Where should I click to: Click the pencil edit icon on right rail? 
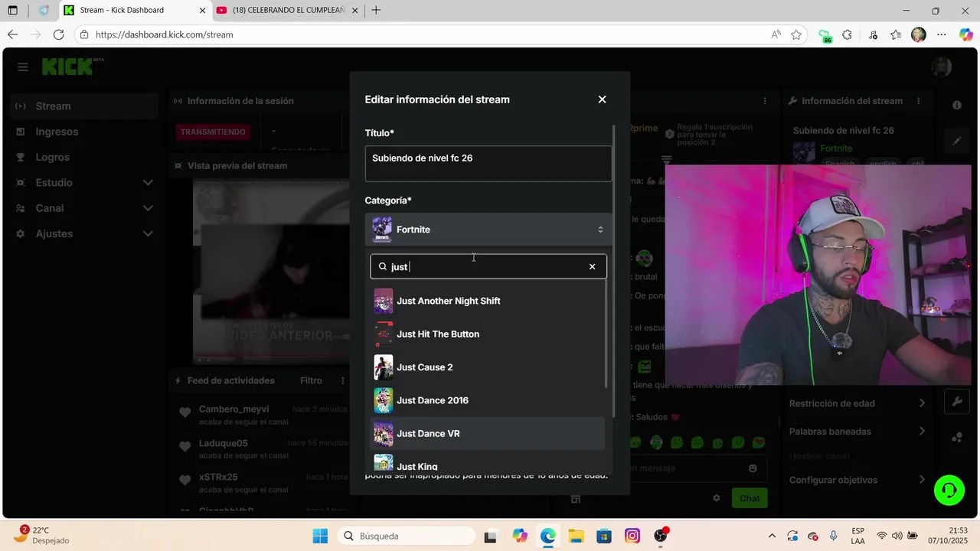[957, 141]
